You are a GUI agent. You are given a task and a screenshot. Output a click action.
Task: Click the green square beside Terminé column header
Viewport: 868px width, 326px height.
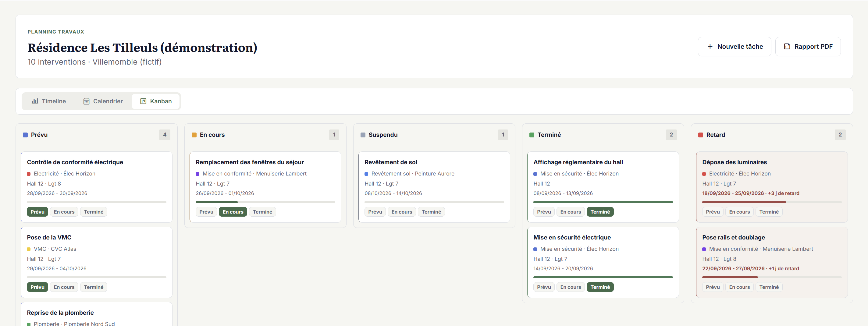coord(532,135)
